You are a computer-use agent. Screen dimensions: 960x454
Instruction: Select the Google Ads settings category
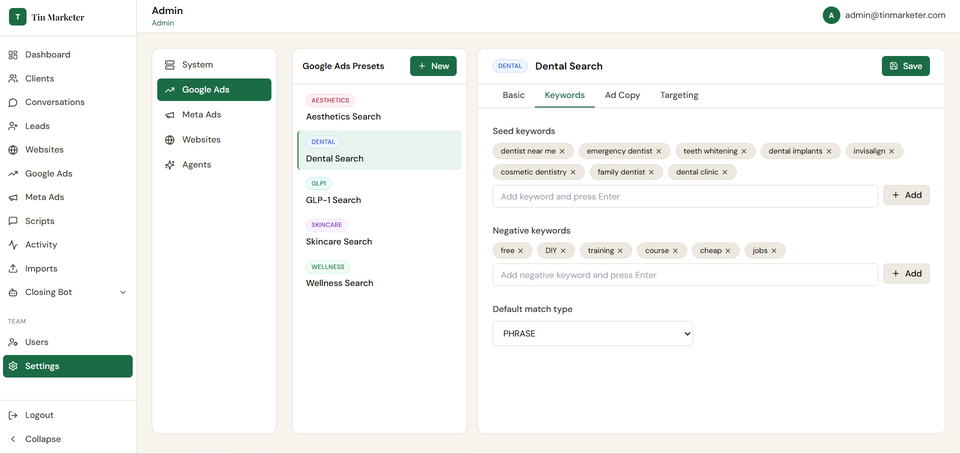click(214, 90)
